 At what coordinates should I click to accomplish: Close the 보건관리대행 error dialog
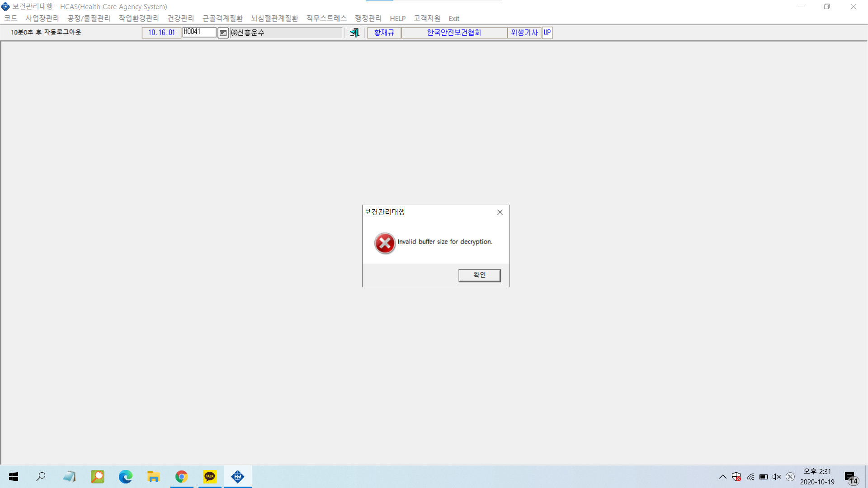[500, 212]
